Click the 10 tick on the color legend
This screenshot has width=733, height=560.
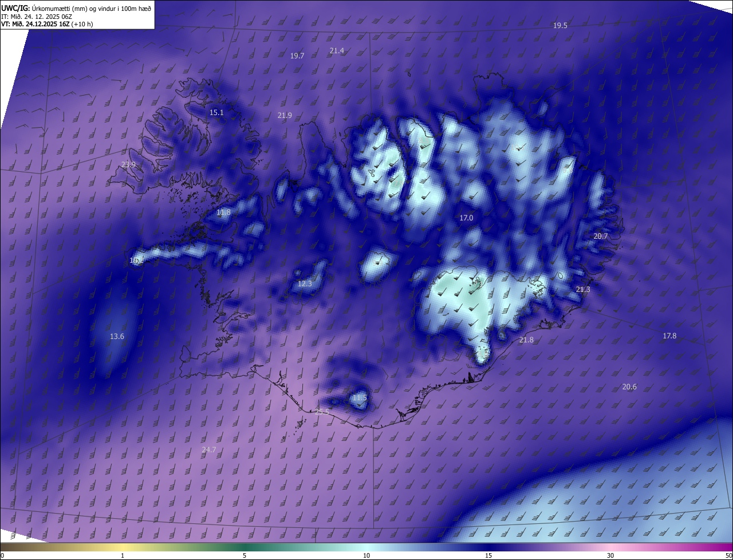point(366,556)
